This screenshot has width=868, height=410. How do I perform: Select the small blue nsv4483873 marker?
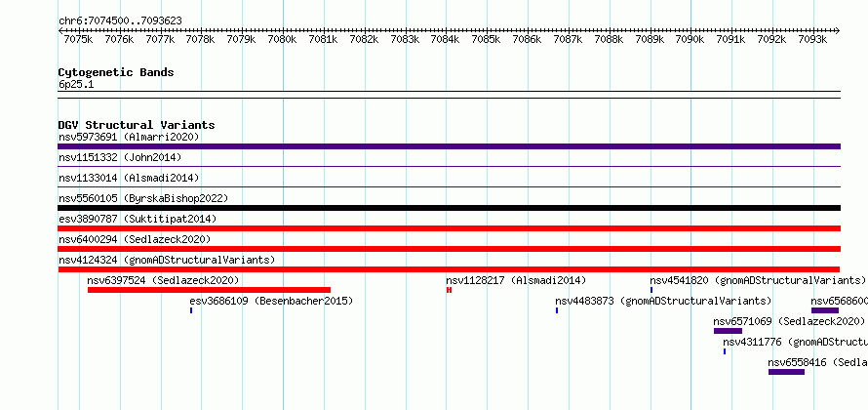(x=557, y=310)
